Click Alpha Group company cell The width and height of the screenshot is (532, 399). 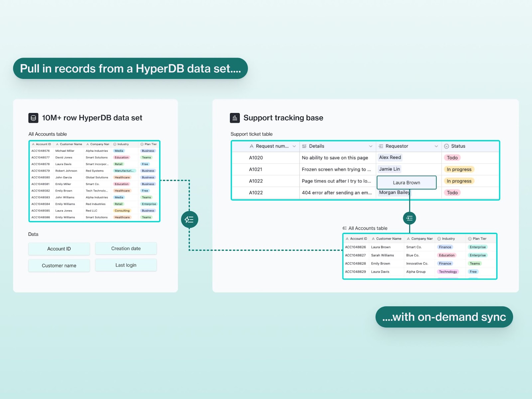tap(416, 272)
